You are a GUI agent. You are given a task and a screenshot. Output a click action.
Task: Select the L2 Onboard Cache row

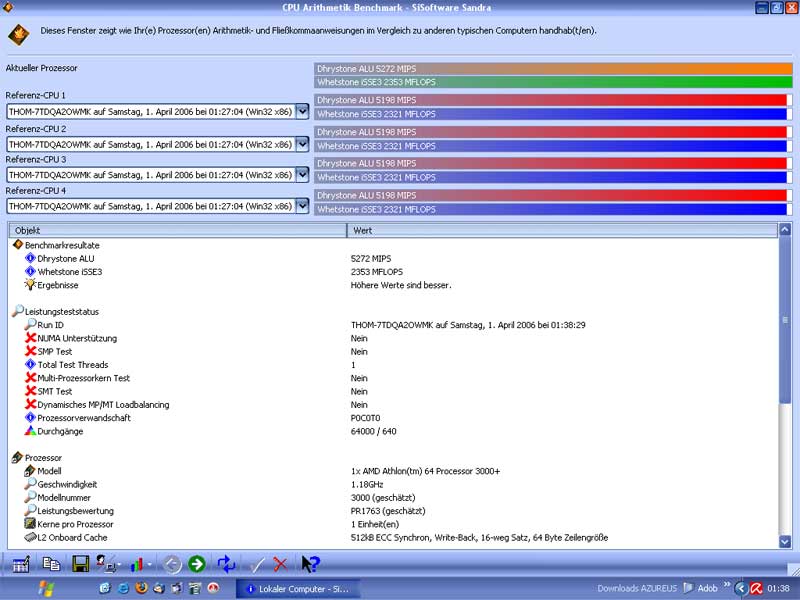click(x=66, y=537)
